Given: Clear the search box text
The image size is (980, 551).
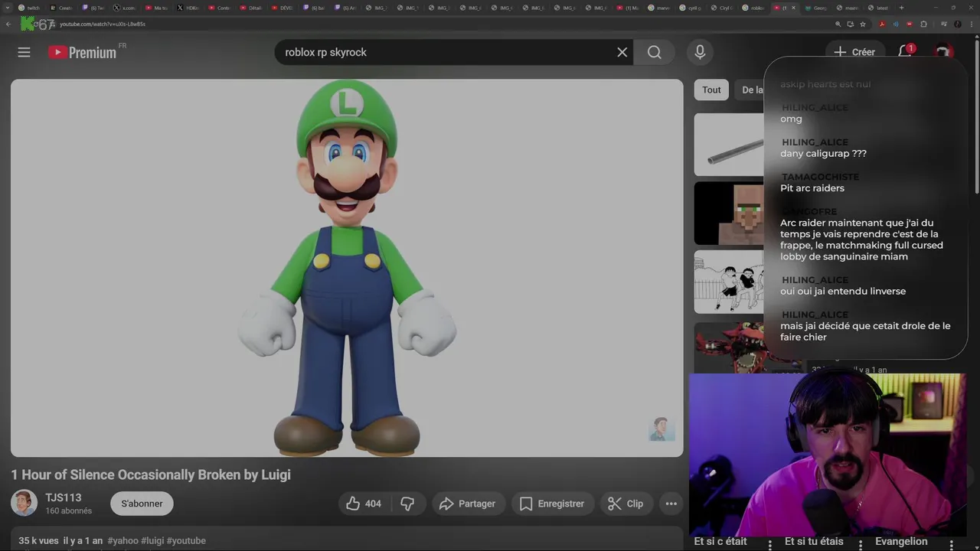Looking at the screenshot, I should [622, 52].
